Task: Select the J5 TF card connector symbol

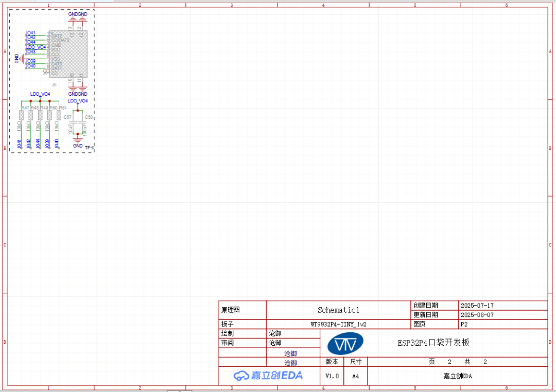Action: (68, 54)
